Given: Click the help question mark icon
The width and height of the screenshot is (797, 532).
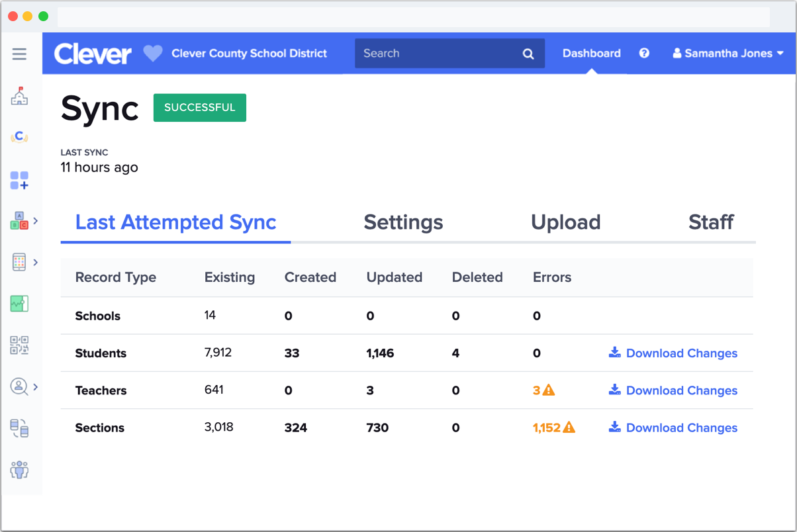Looking at the screenshot, I should point(644,54).
